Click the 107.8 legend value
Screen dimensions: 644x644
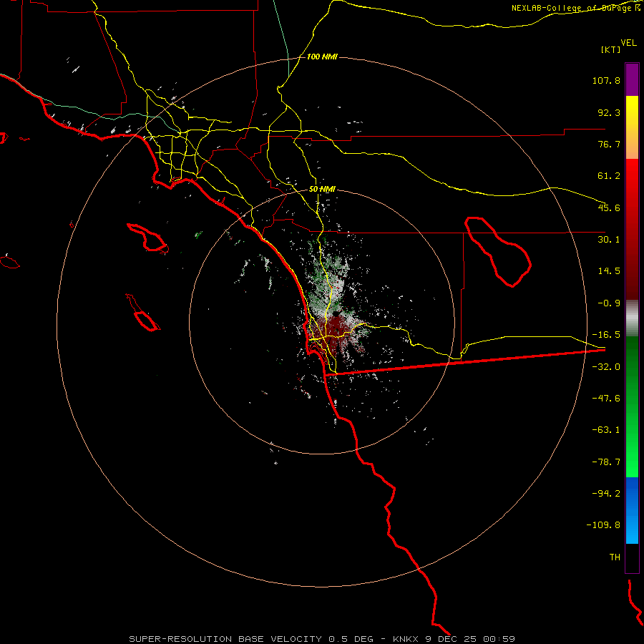coord(606,80)
